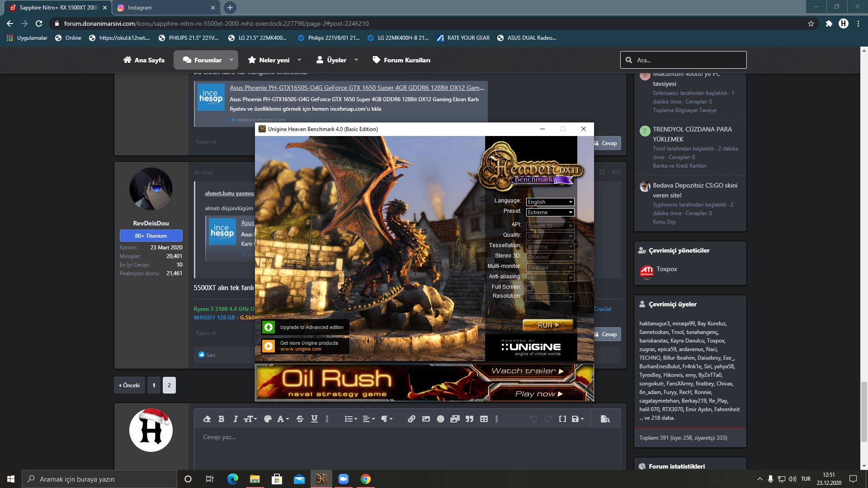The image size is (868, 488).
Task: Click Play now on the Oil Rush banner
Action: 539,394
